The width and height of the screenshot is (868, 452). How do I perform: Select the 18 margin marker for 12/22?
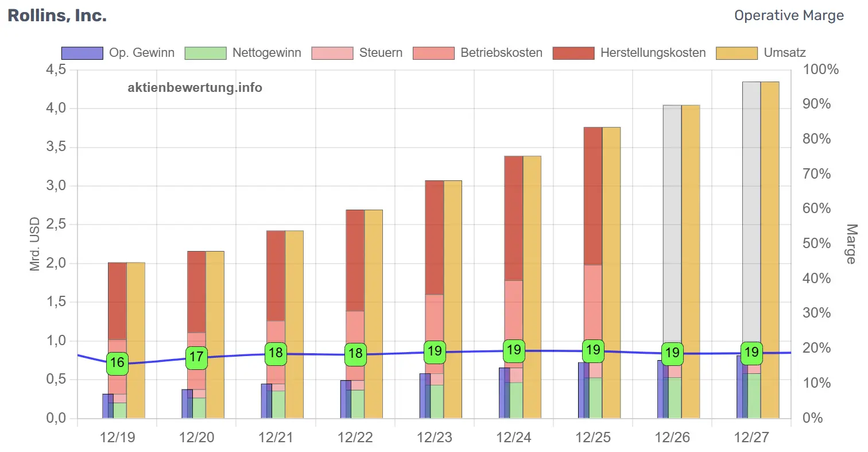point(355,354)
